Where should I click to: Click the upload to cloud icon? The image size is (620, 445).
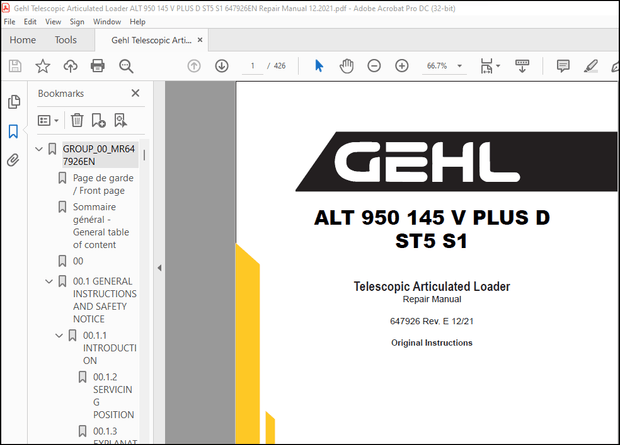(70, 66)
